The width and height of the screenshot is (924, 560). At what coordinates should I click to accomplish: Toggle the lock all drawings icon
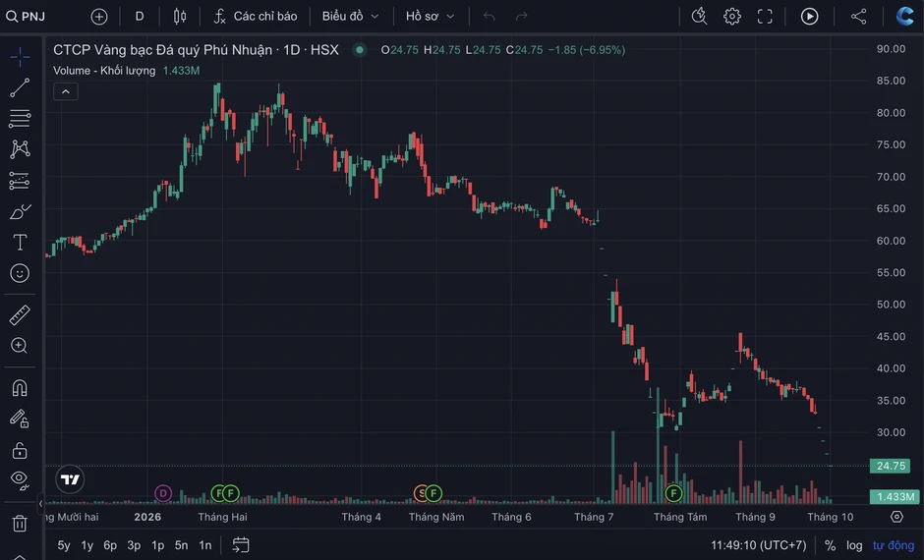[x=20, y=451]
